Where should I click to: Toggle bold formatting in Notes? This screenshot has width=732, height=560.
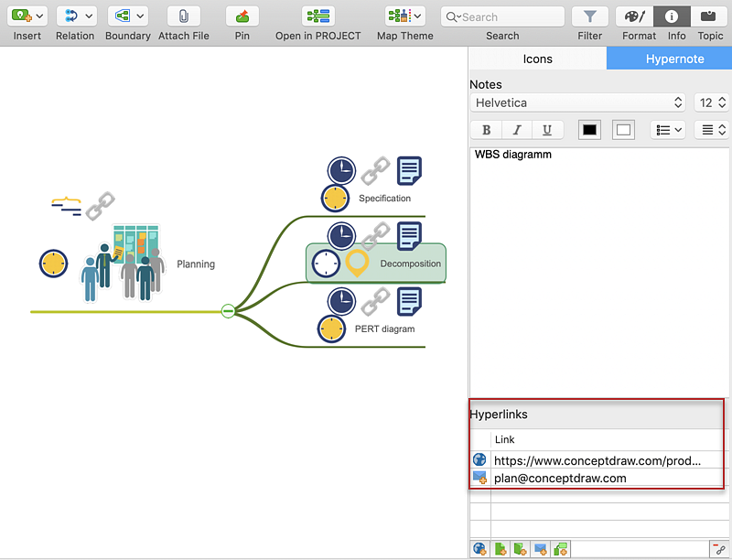click(x=486, y=130)
